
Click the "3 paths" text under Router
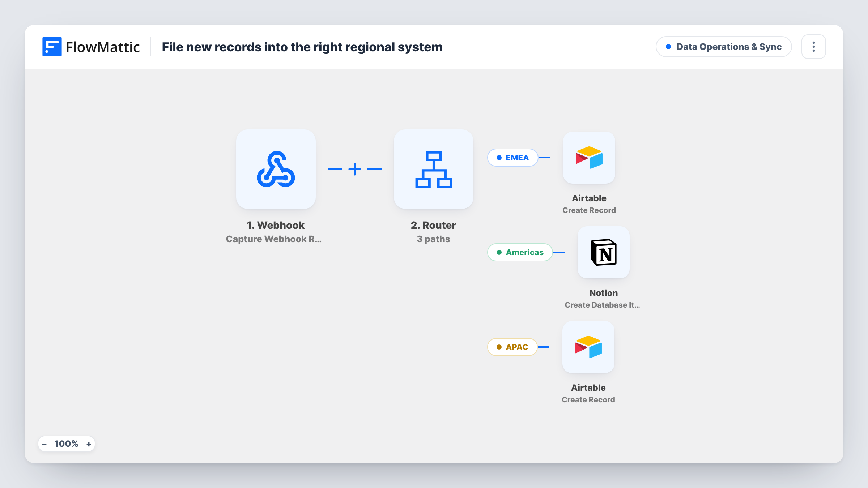coord(433,239)
